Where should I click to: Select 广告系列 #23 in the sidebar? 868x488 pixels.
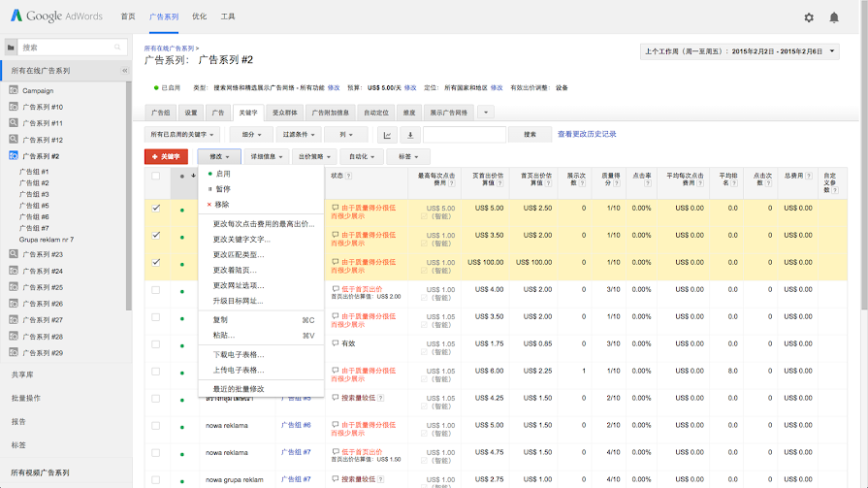tap(43, 254)
